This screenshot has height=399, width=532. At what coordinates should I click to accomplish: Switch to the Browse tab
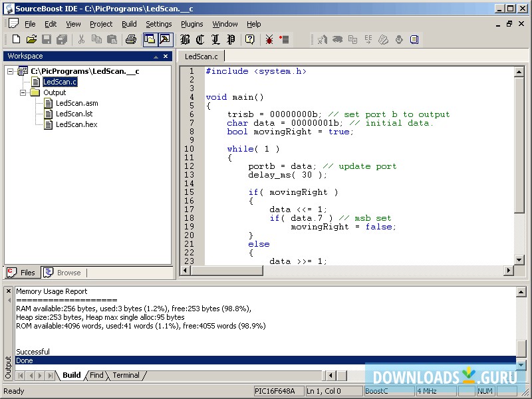(64, 272)
